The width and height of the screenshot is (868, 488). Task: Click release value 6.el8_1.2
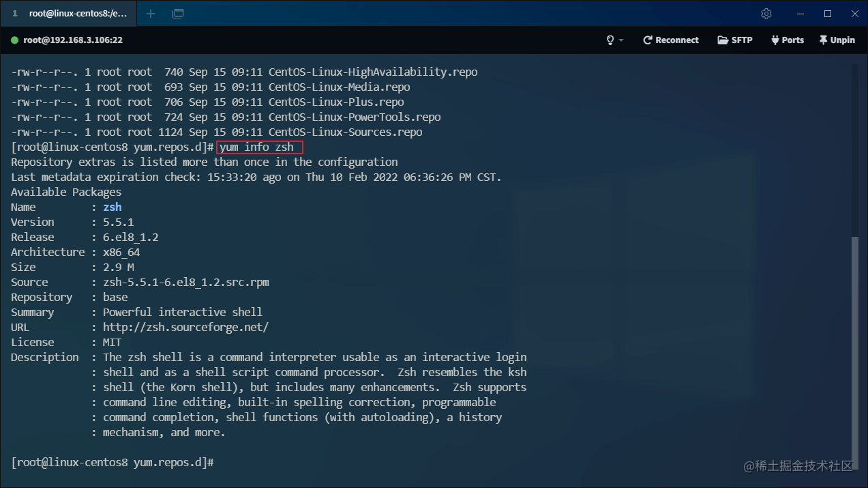130,238
